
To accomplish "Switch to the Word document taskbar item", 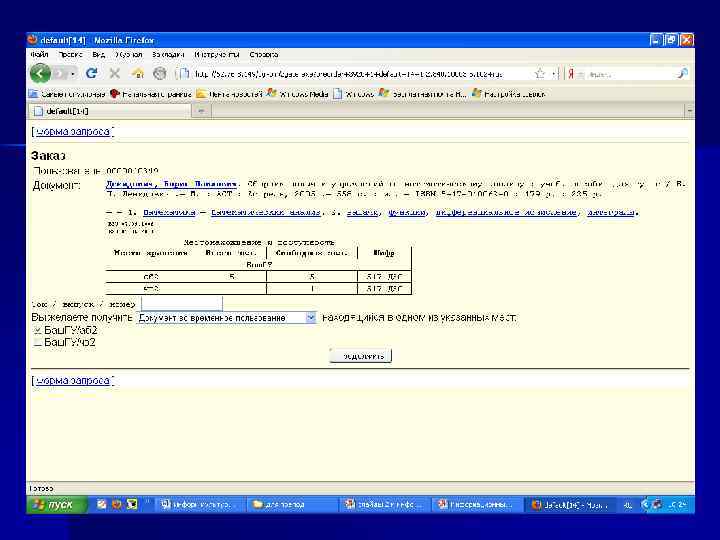I will tap(199, 505).
